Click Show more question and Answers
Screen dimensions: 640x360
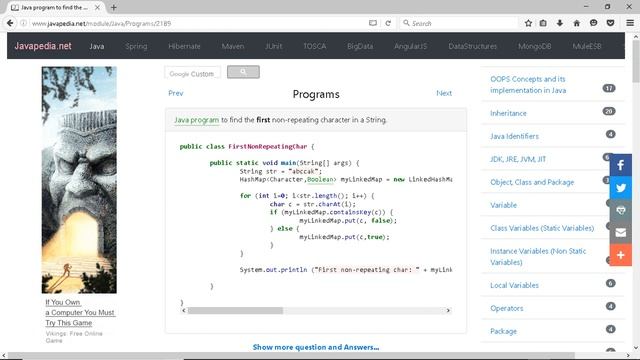(x=316, y=347)
